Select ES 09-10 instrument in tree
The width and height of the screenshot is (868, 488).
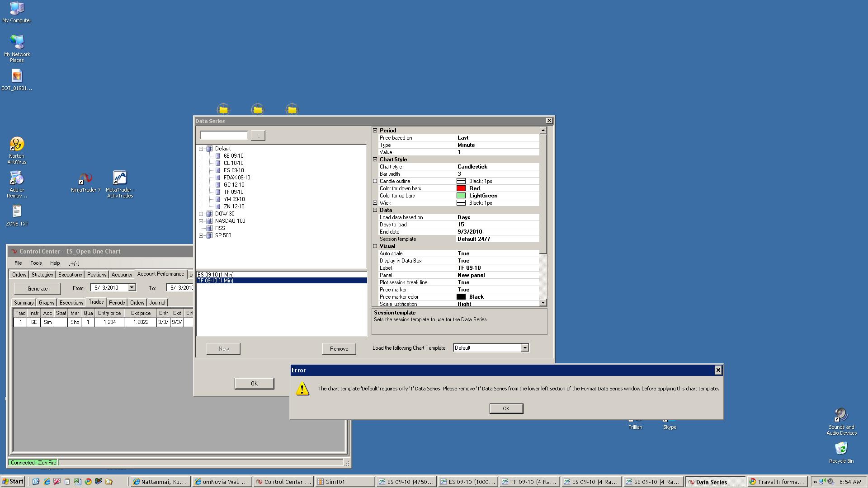(233, 170)
